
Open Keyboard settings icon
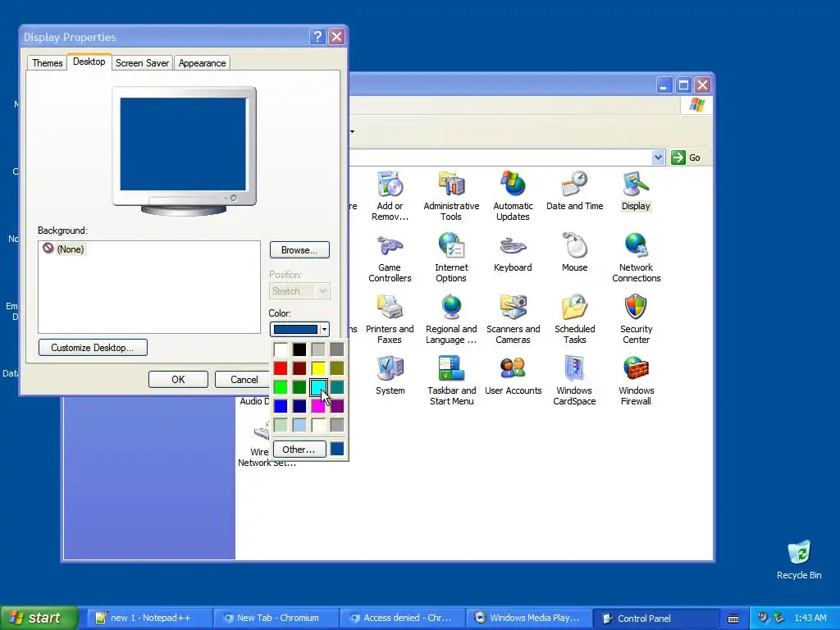513,253
